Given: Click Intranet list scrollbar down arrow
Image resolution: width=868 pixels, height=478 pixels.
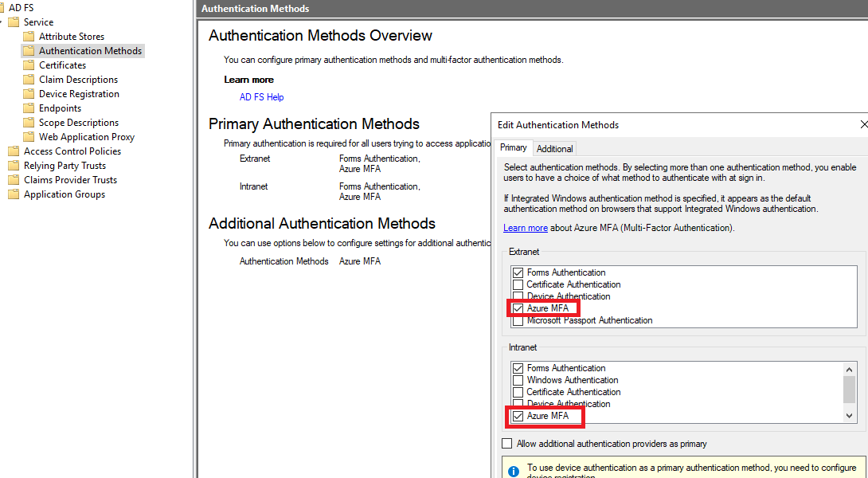Looking at the screenshot, I should click(x=849, y=415).
